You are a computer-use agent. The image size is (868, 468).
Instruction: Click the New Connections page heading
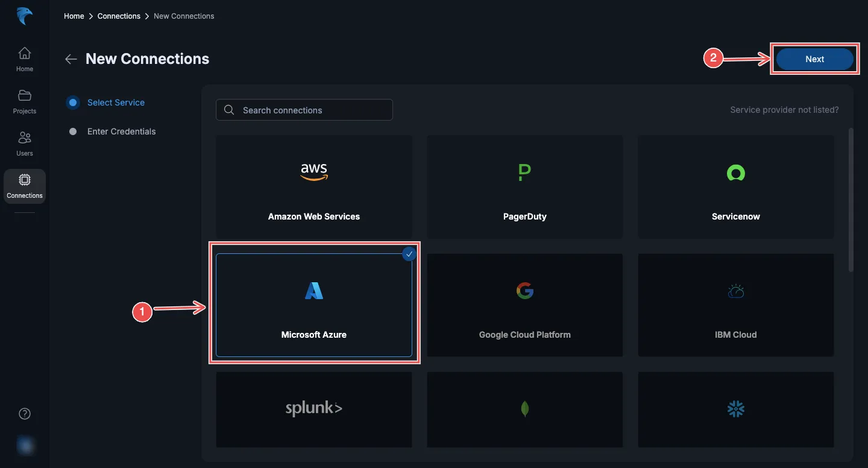[148, 59]
